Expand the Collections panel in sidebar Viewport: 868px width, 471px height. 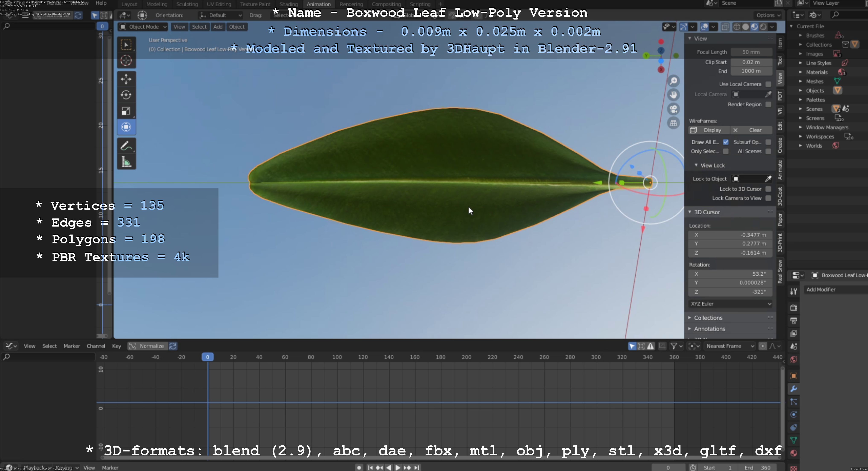point(708,318)
